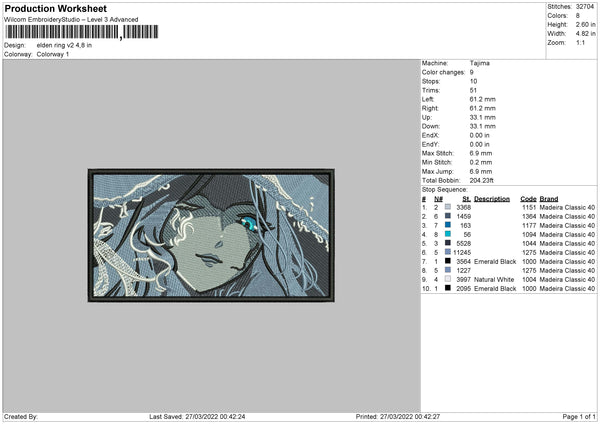Click the blue swatch for stop 3

pos(448,225)
